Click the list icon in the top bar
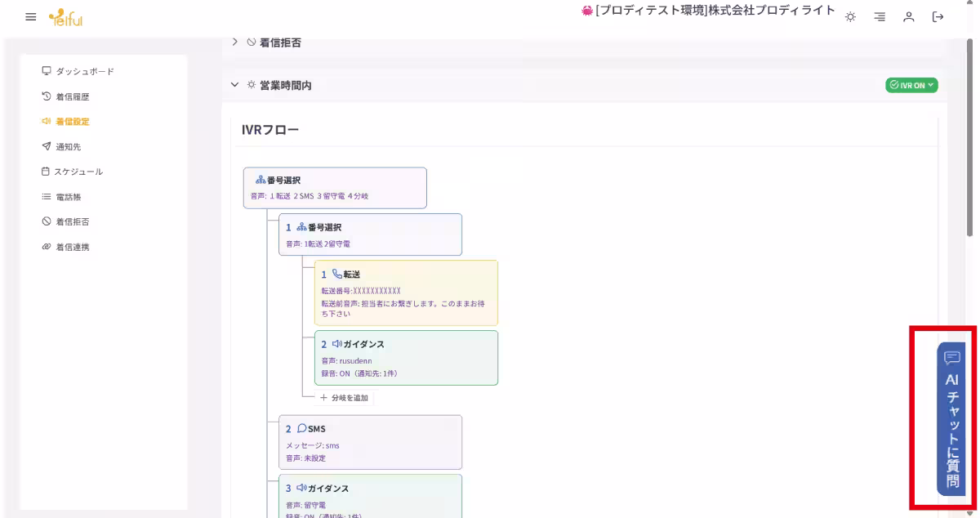This screenshot has width=980, height=518. pos(879,16)
